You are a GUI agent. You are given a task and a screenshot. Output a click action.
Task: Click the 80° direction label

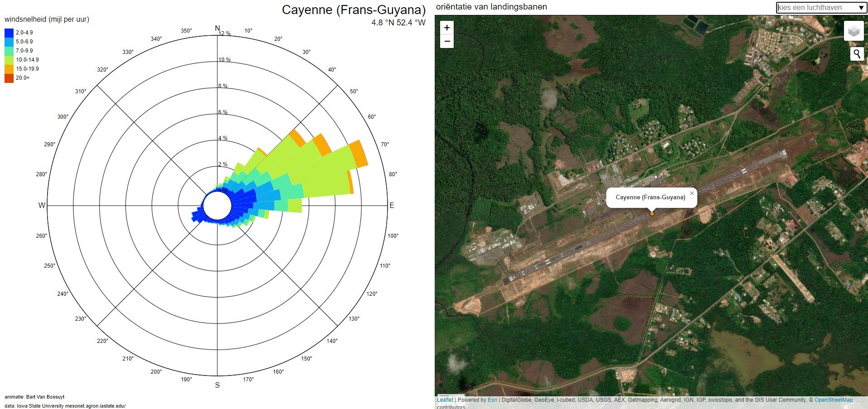pos(393,174)
